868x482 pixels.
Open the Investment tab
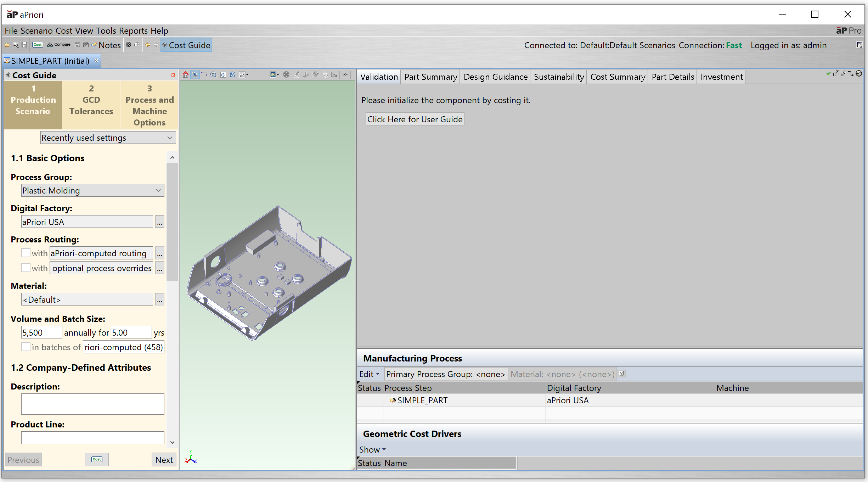point(721,77)
